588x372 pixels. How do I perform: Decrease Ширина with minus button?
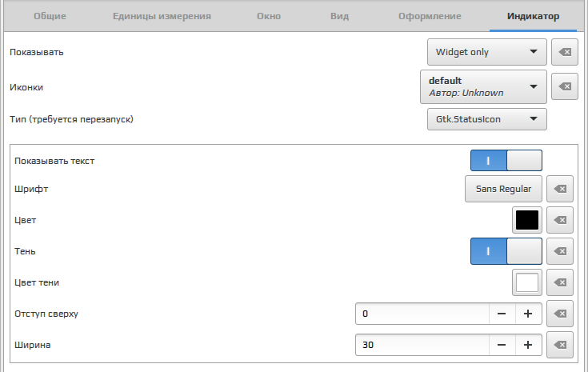[502, 345]
